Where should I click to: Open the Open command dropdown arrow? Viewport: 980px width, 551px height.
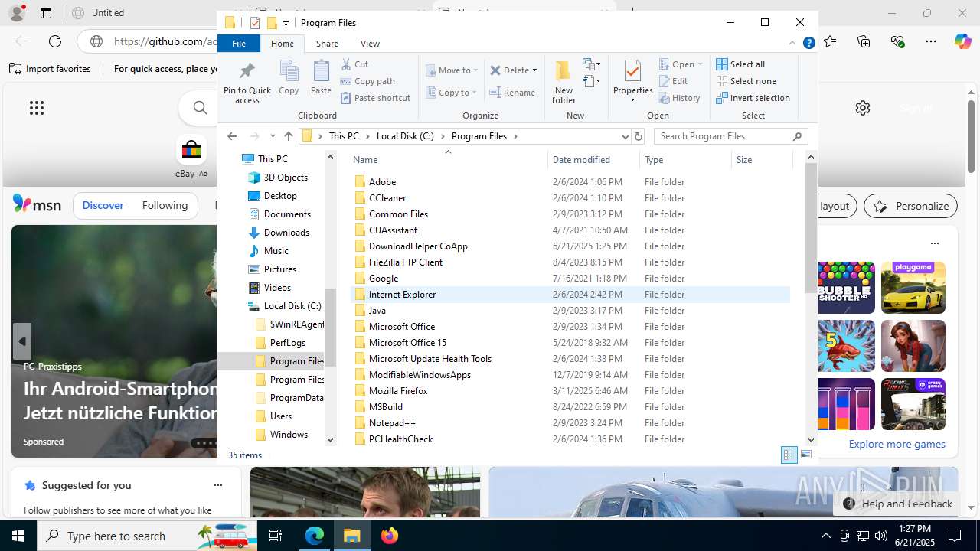(x=700, y=64)
